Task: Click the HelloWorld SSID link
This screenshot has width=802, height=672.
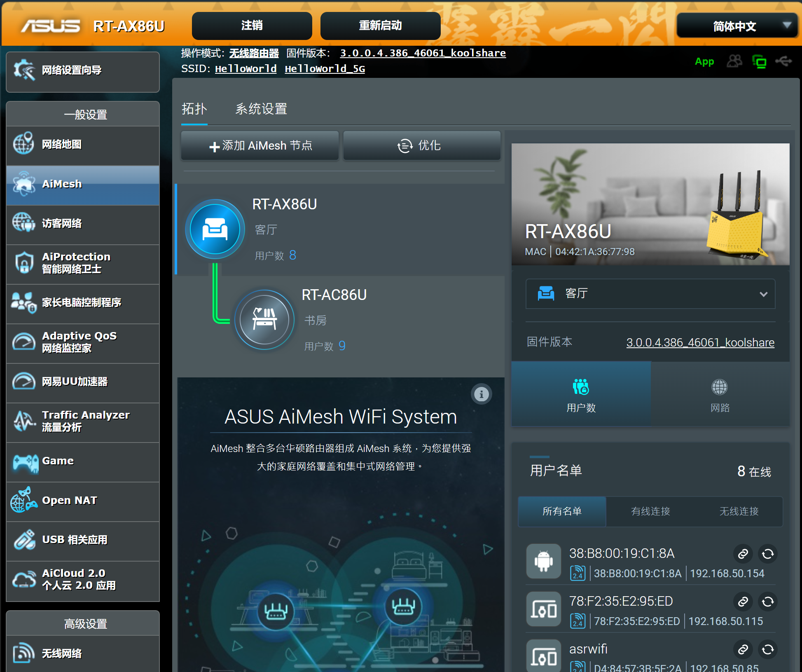Action: (246, 69)
